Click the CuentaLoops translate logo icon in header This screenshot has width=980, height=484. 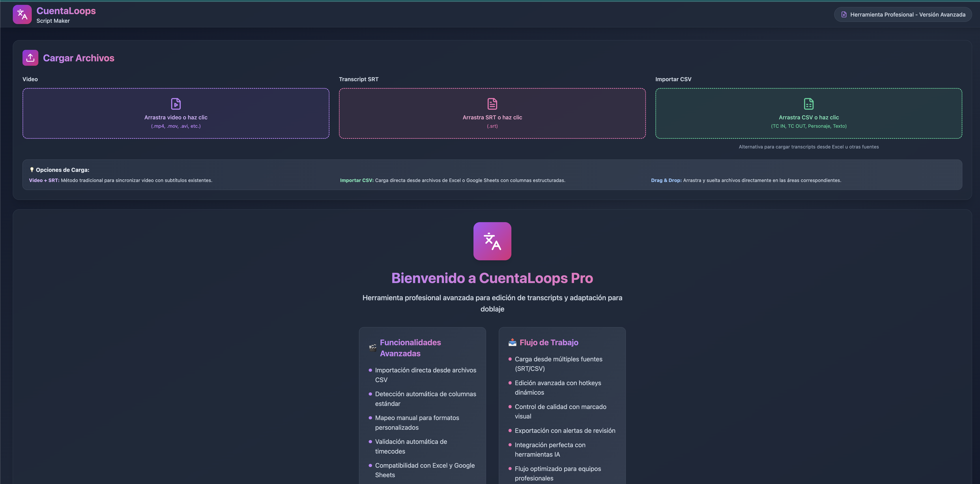coord(22,15)
